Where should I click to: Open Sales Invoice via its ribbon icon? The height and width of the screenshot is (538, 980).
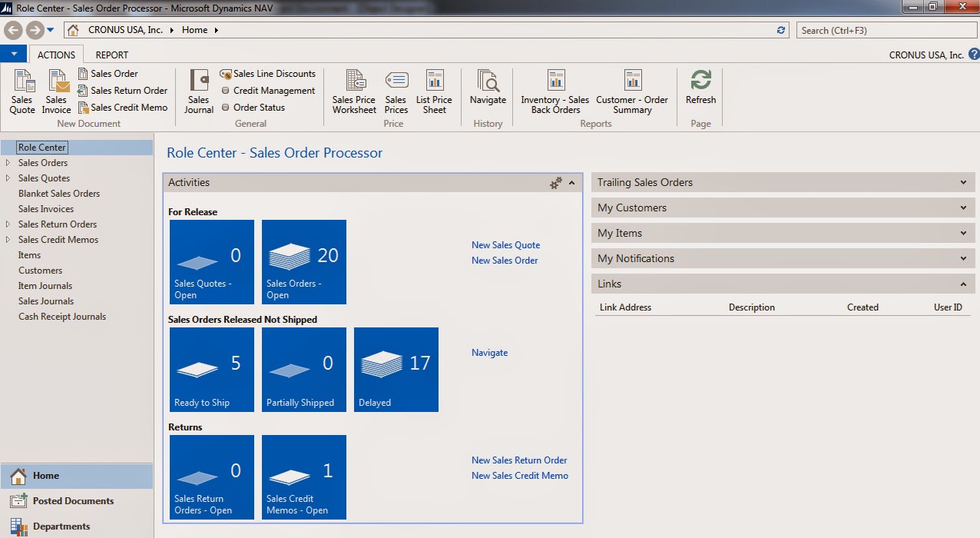point(56,90)
